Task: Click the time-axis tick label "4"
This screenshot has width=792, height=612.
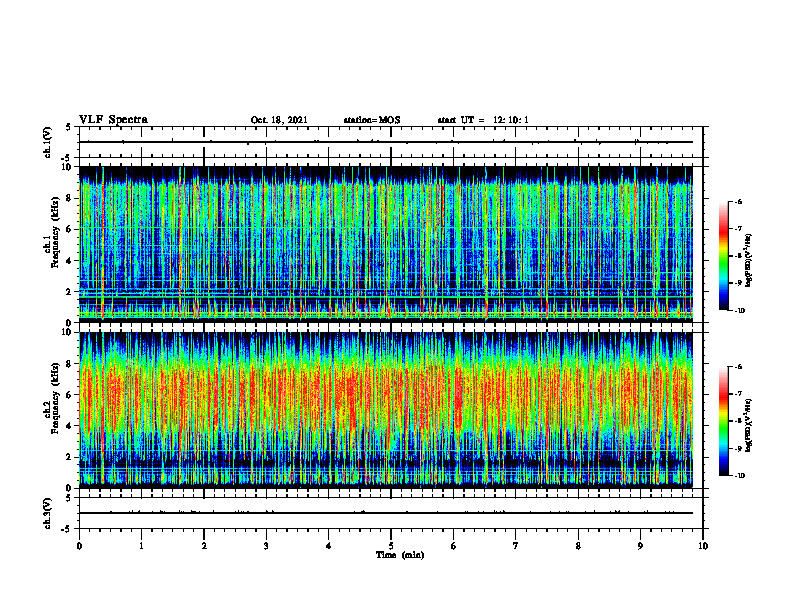Action: (x=329, y=546)
